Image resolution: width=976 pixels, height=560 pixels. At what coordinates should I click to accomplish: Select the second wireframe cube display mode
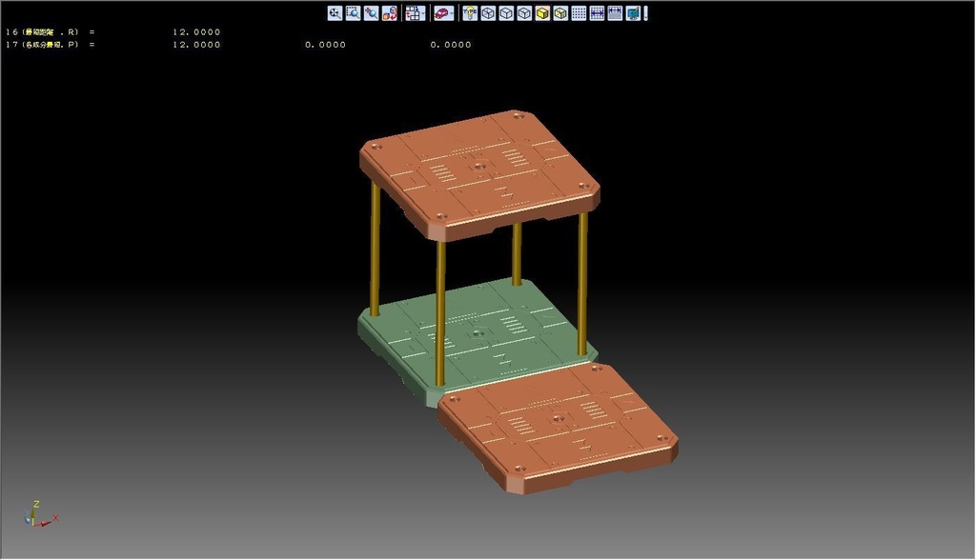click(x=506, y=13)
